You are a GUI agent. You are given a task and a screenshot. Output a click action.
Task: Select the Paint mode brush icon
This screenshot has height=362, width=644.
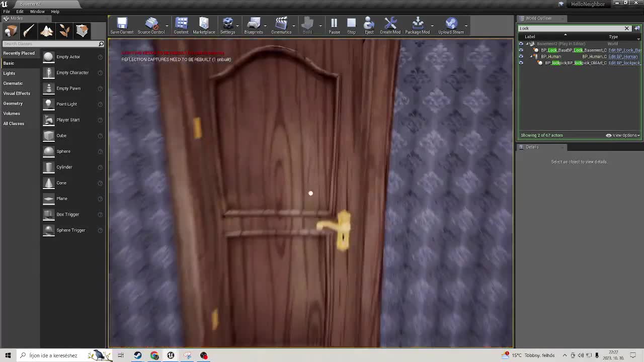click(29, 31)
